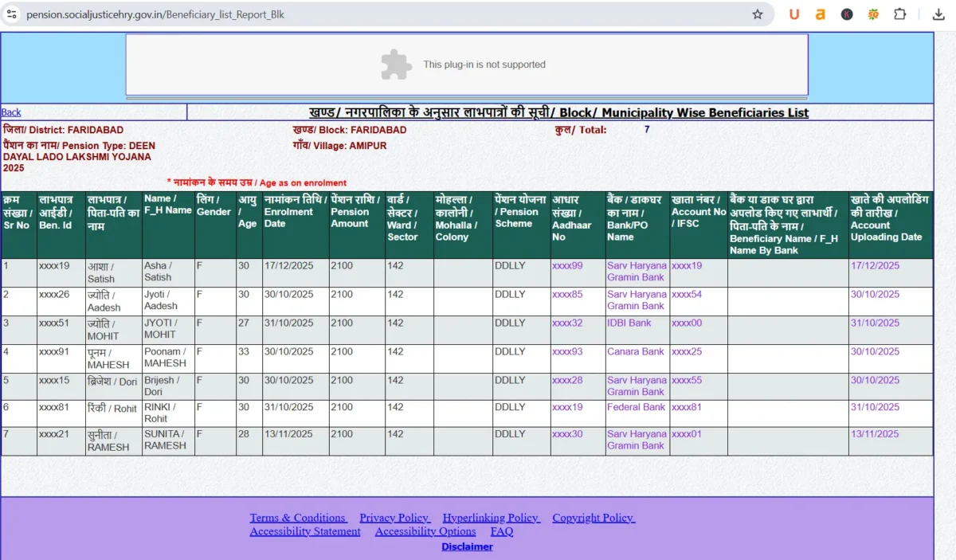Viewport: 956px width, 560px height.
Task: Click the 17/12/2025 uploading date entry
Action: point(875,265)
